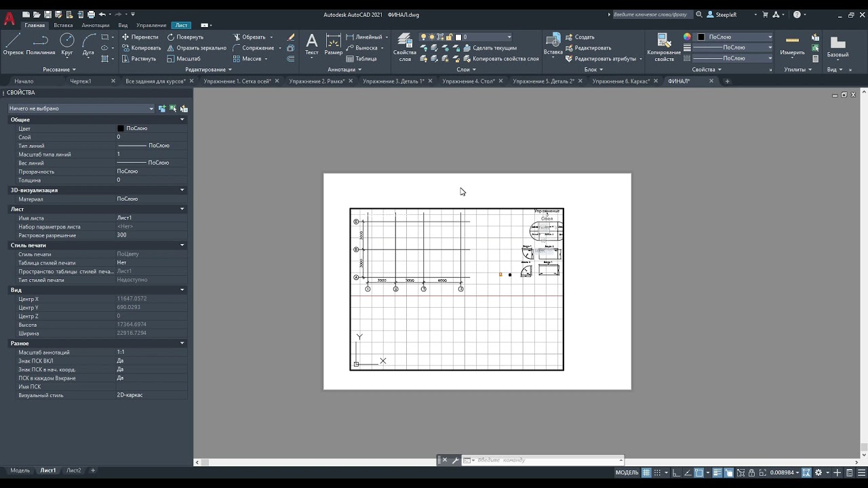Collapse the Общие section in properties
Viewport: 868px width, 488px height.
pos(182,120)
